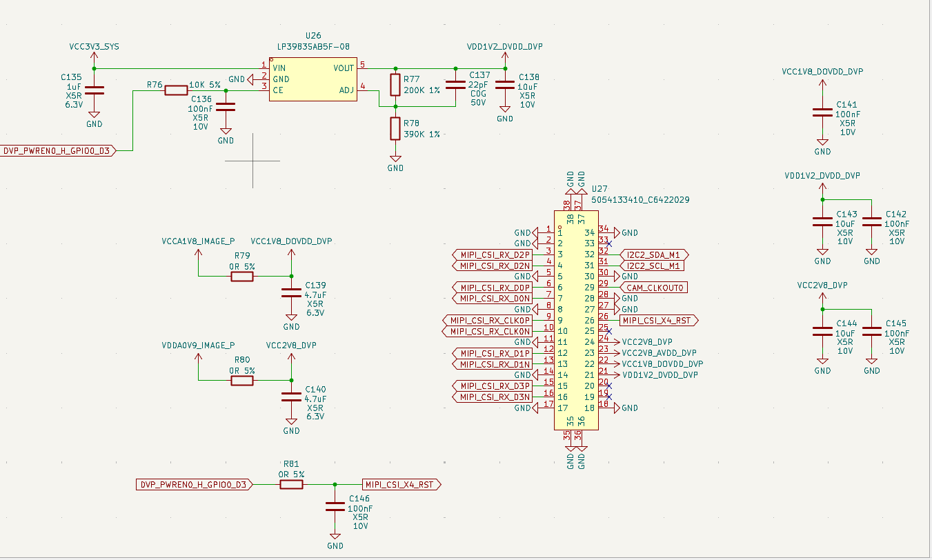Select capacitor C135 near VCC3V3_SYS
This screenshot has width=932, height=560.
[x=94, y=90]
